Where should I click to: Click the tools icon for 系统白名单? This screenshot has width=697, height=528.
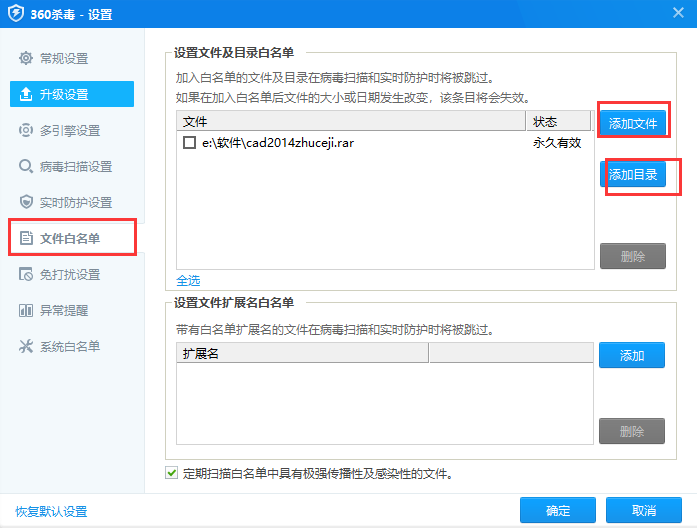(x=26, y=347)
